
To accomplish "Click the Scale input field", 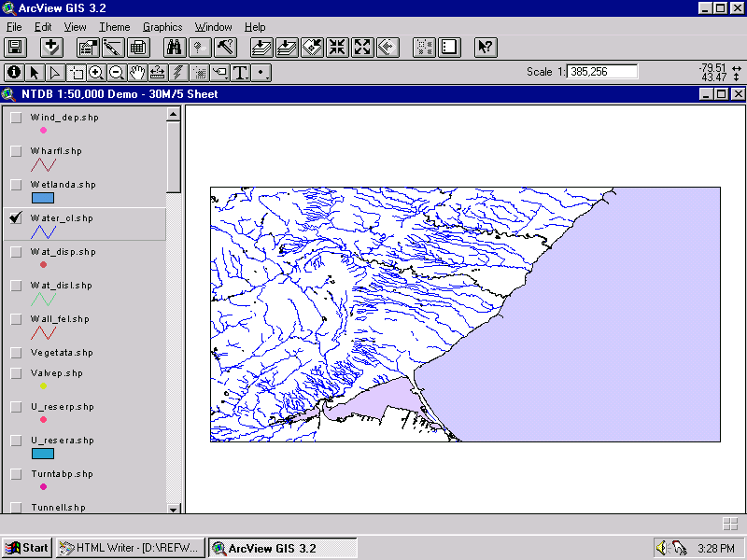I will pos(602,72).
